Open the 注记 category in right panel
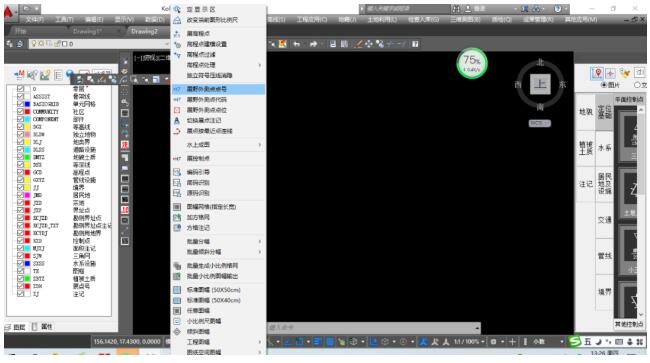Image resolution: width=650 pixels, height=363 pixels. click(586, 184)
